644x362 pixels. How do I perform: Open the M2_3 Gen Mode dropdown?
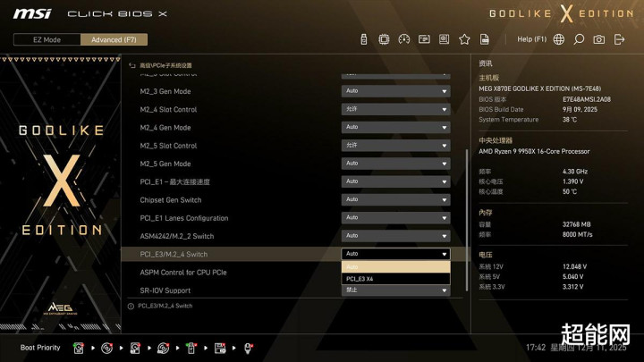pyautogui.click(x=395, y=91)
